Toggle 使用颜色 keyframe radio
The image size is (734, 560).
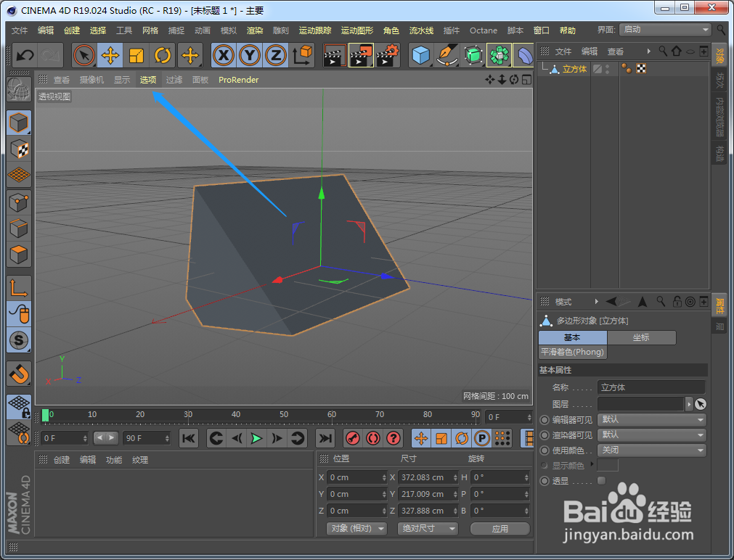pyautogui.click(x=545, y=450)
